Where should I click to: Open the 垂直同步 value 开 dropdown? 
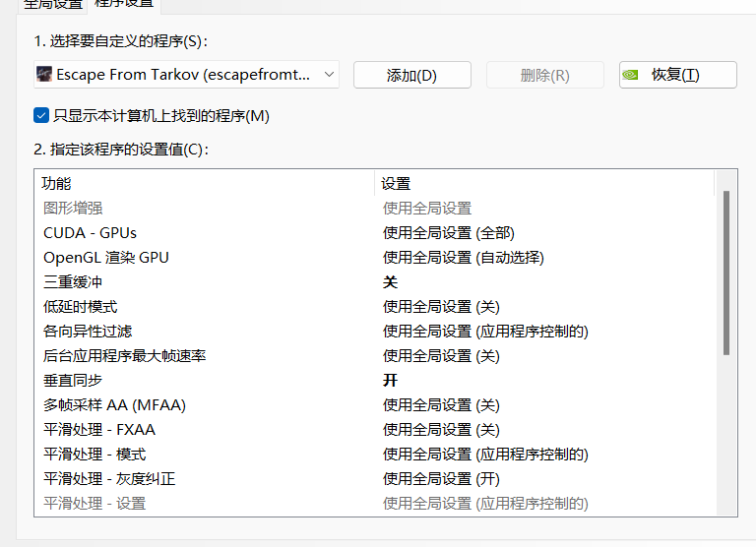click(390, 381)
